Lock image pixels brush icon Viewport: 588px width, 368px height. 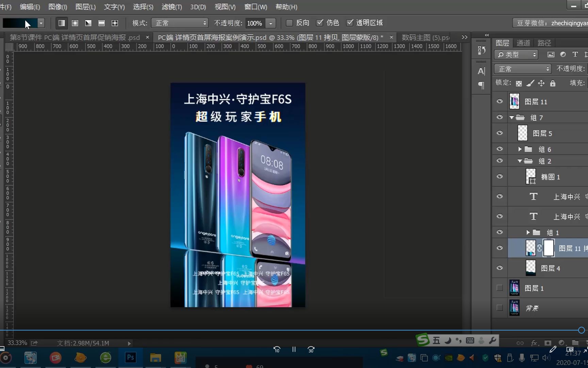[x=530, y=83]
